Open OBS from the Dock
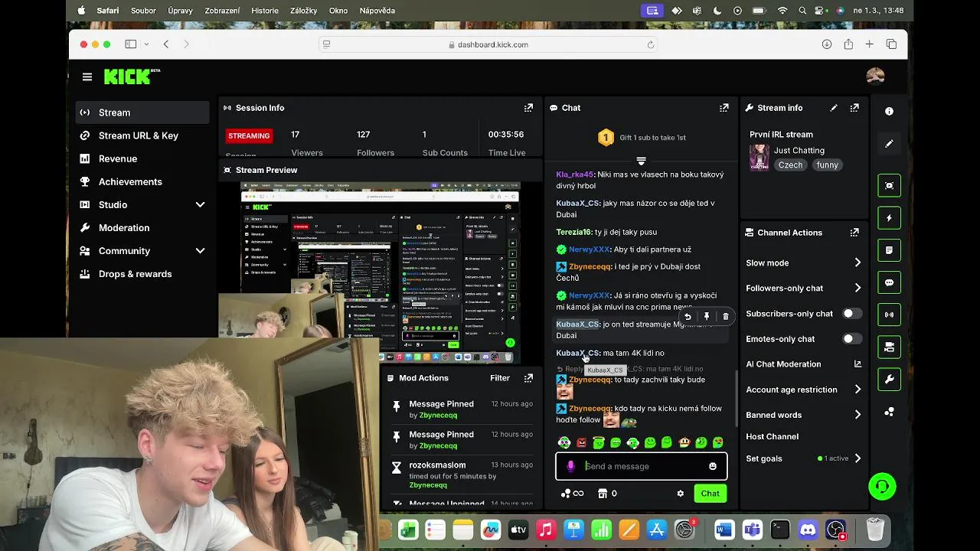Image resolution: width=980 pixels, height=551 pixels. tap(836, 530)
